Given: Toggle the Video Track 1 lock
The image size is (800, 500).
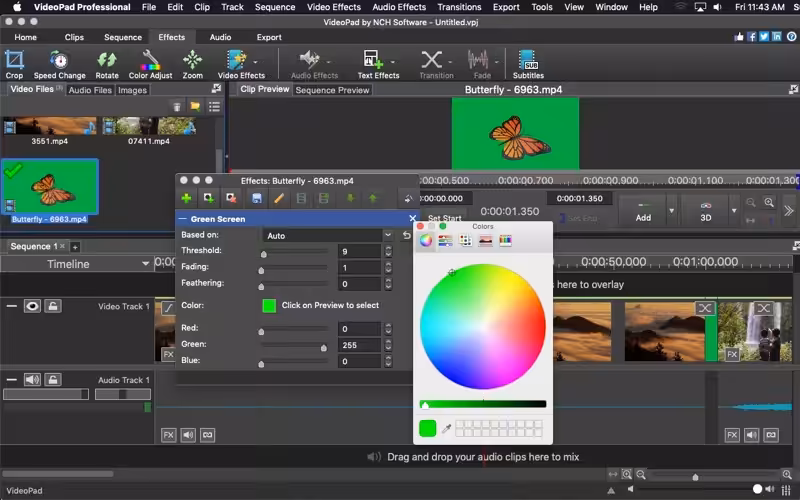Looking at the screenshot, I should (x=53, y=306).
